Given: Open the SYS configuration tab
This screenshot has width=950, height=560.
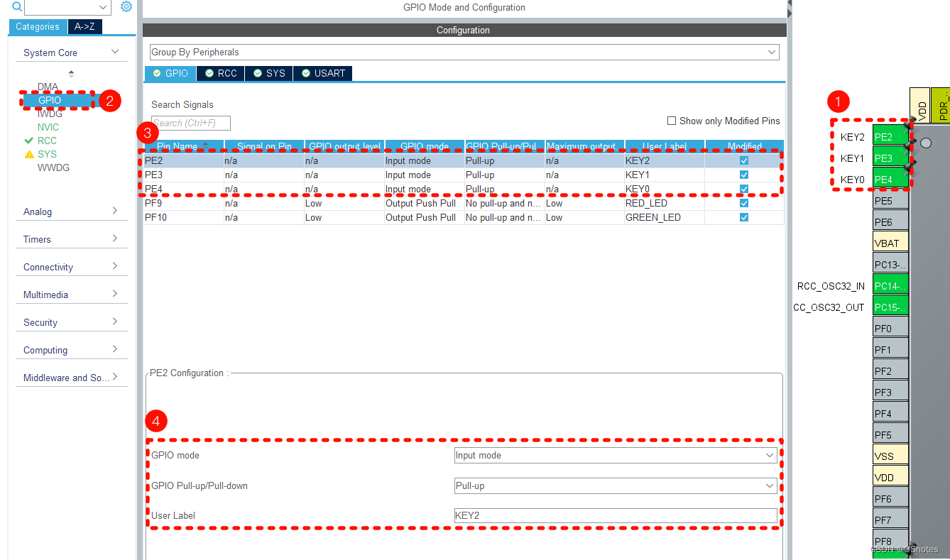Looking at the screenshot, I should click(x=269, y=73).
